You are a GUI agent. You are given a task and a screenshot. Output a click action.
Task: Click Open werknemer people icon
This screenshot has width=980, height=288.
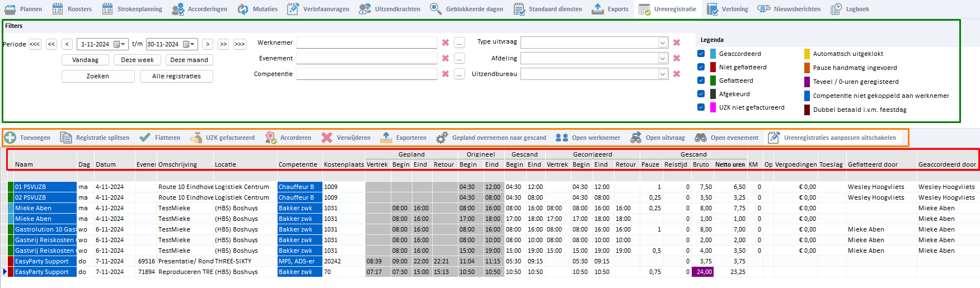562,138
